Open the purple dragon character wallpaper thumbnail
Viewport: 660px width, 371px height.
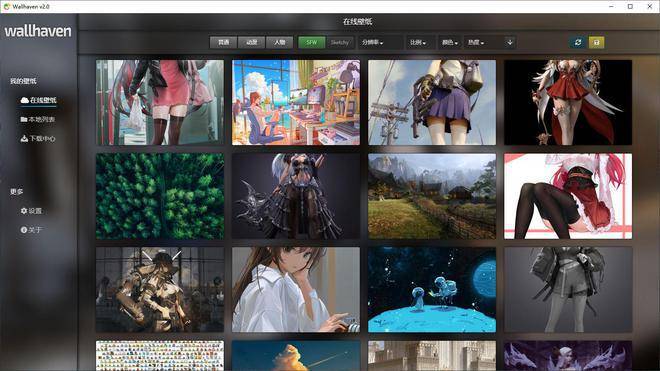pos(568,356)
